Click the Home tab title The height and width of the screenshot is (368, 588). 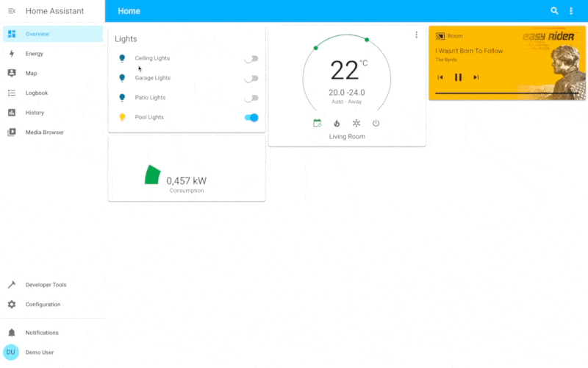pyautogui.click(x=129, y=11)
